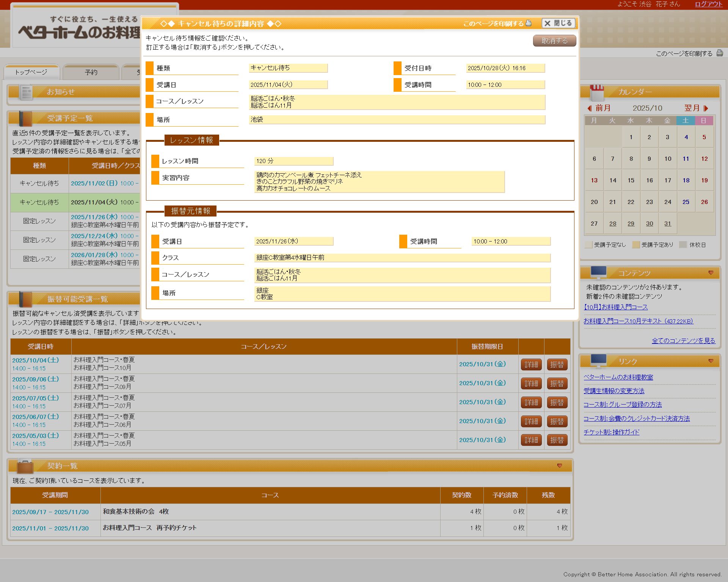Open the トップページ tab

point(31,72)
